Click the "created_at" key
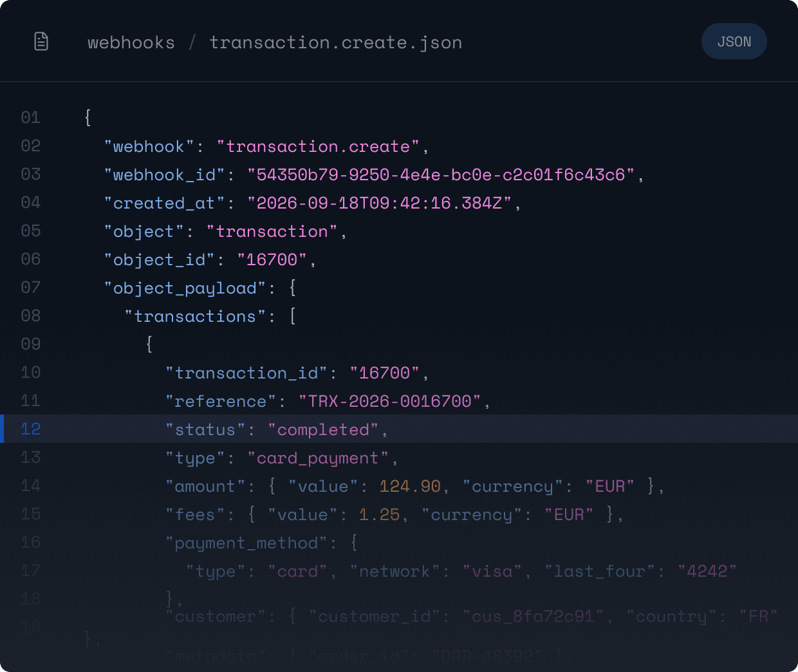Viewport: 798px width, 672px height. click(x=164, y=203)
